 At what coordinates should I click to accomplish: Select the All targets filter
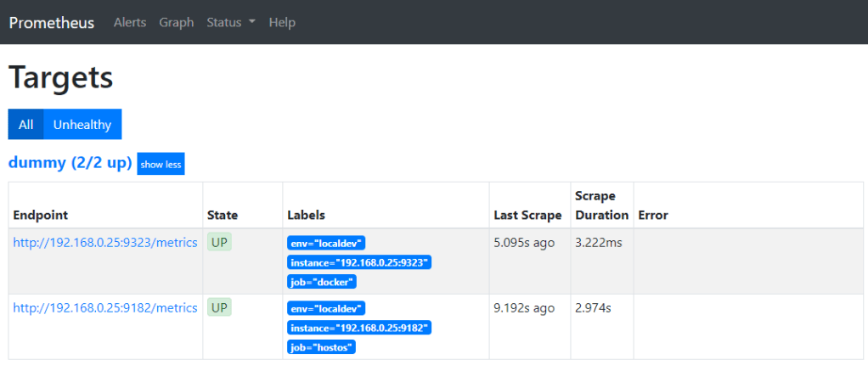tap(25, 125)
